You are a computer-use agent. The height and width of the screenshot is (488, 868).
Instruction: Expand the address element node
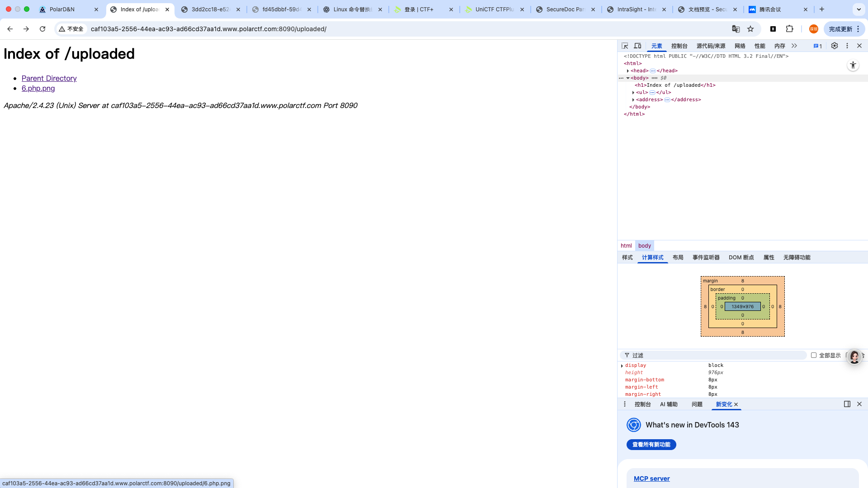(633, 100)
